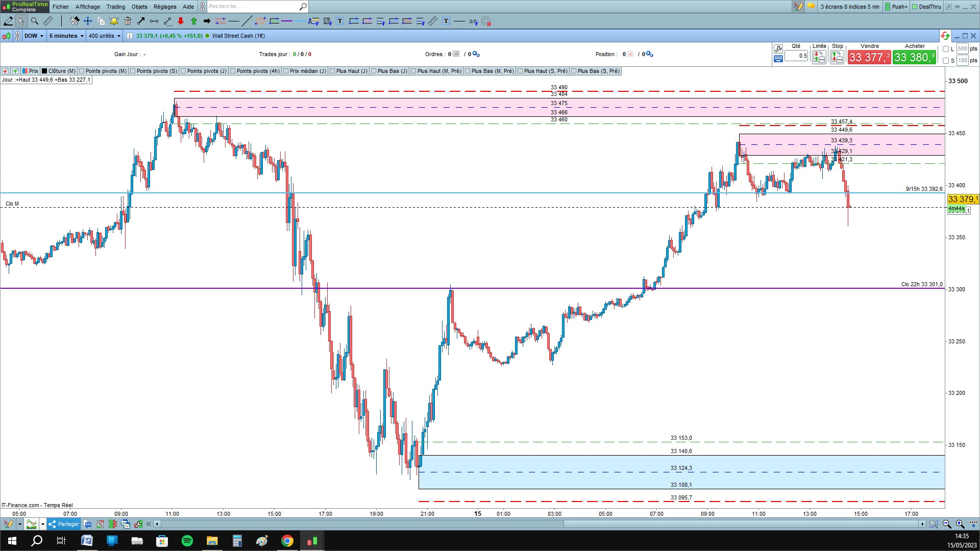Click the alarm bell alert icon
This screenshot has height=551, width=980.
coord(114,21)
